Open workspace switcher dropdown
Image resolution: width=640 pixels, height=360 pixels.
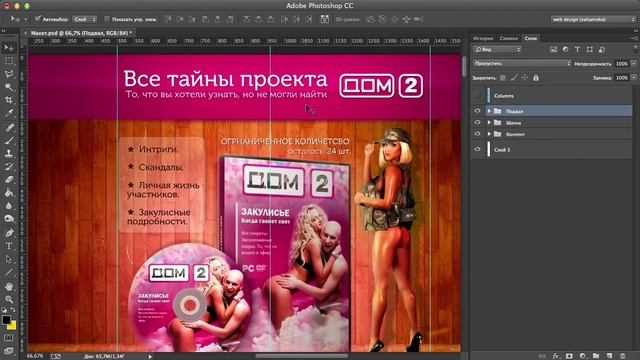click(x=593, y=19)
